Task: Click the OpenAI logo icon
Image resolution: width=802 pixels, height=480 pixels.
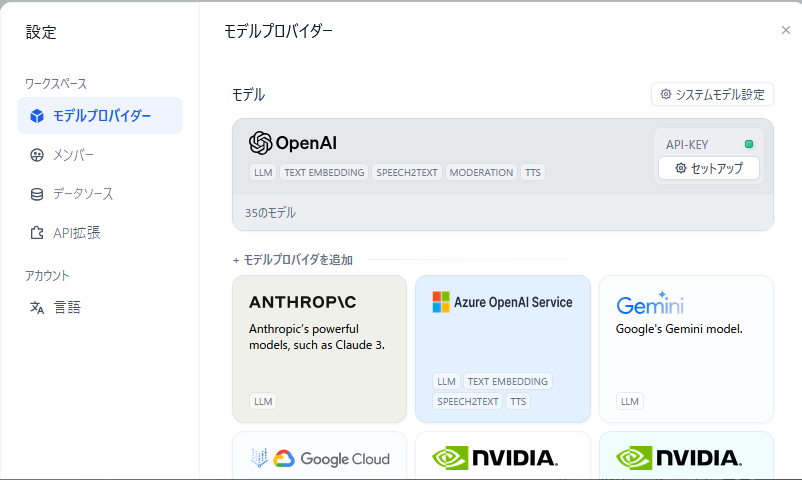Action: click(260, 143)
